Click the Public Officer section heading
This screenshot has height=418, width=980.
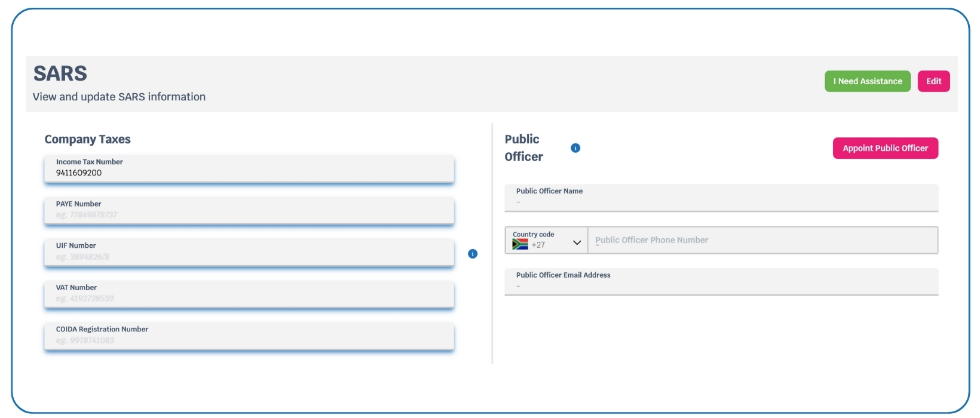click(524, 147)
